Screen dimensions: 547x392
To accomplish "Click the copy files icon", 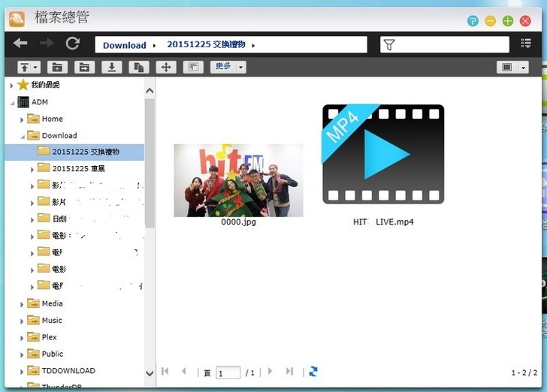I will [x=138, y=68].
